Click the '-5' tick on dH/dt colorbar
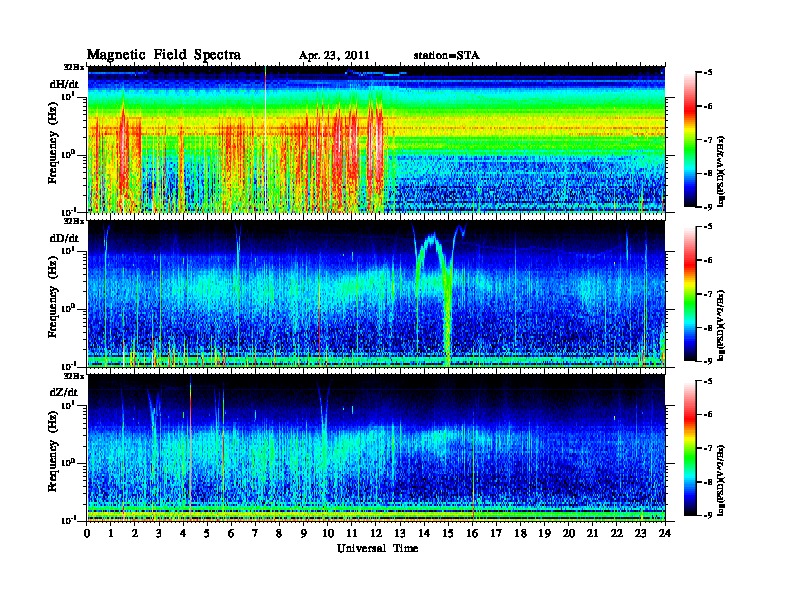 tap(708, 73)
